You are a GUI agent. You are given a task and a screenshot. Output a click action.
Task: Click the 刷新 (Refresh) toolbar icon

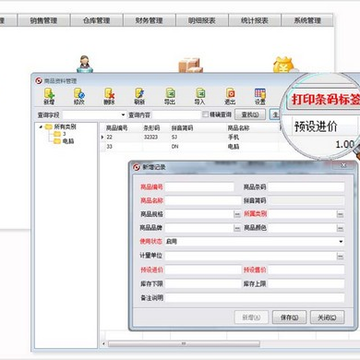point(139,96)
